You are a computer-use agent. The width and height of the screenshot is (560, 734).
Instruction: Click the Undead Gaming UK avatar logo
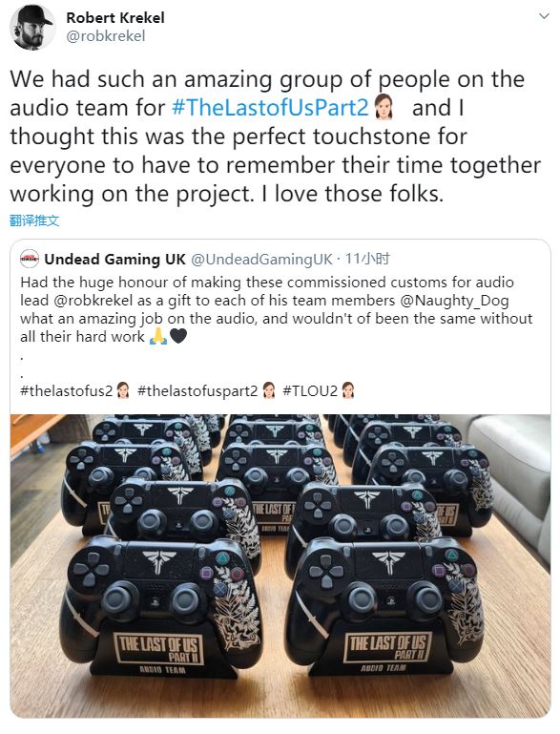[29, 259]
